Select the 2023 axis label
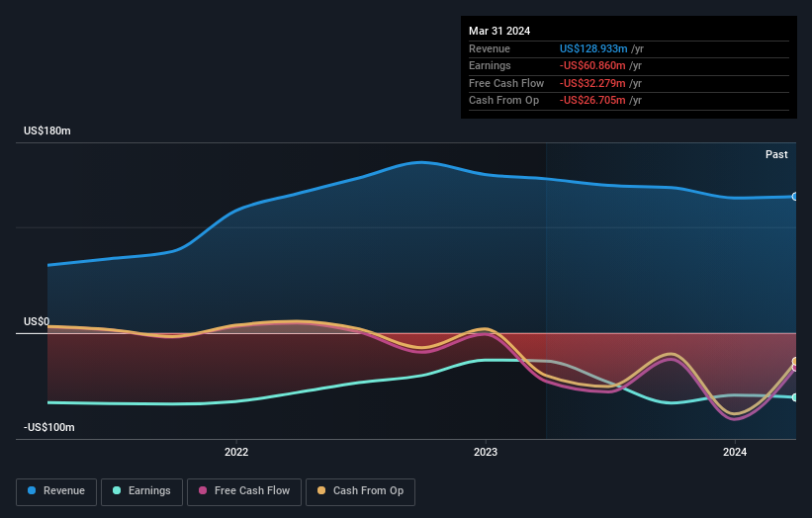The height and width of the screenshot is (518, 812). pos(486,452)
